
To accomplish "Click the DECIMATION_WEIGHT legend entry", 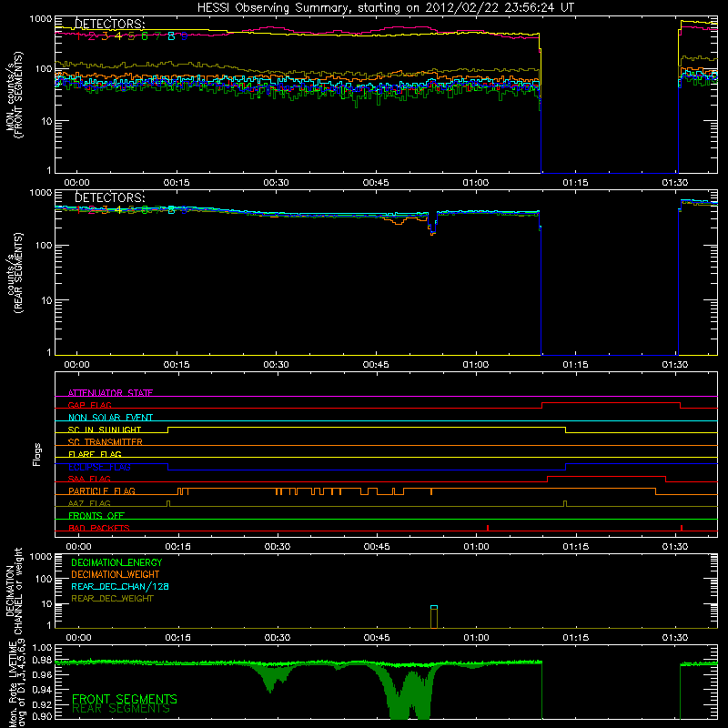I will (x=116, y=574).
